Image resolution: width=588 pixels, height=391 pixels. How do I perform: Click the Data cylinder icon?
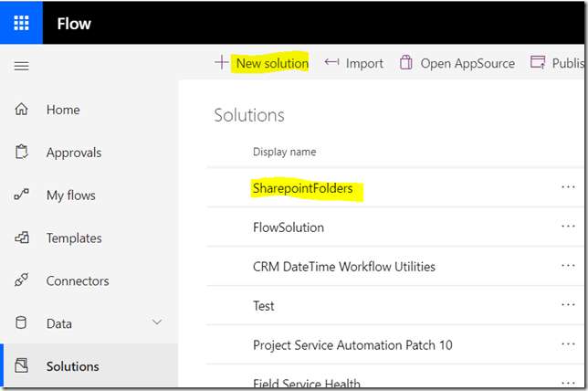point(21,322)
